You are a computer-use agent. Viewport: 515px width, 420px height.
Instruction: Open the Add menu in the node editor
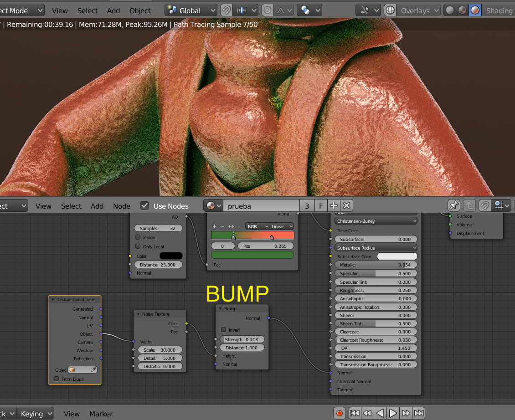(x=97, y=206)
